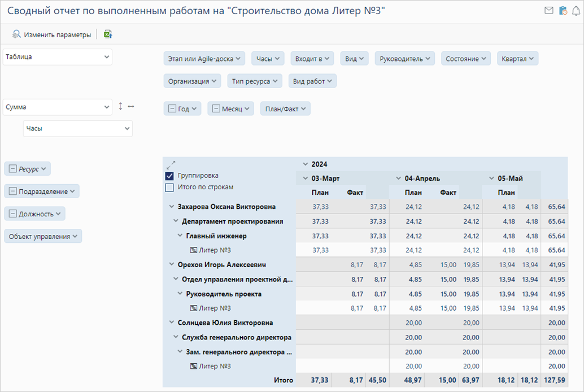Click the expand table fullscreen icon
584x392 pixels.
(x=171, y=165)
